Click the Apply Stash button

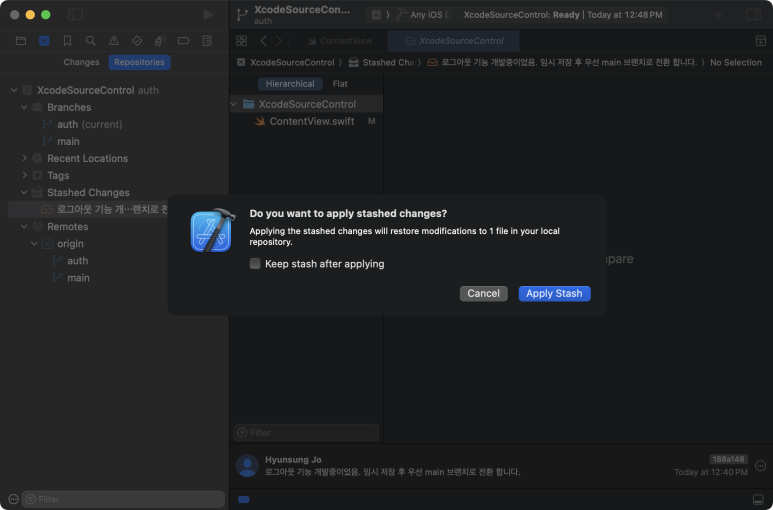(554, 293)
